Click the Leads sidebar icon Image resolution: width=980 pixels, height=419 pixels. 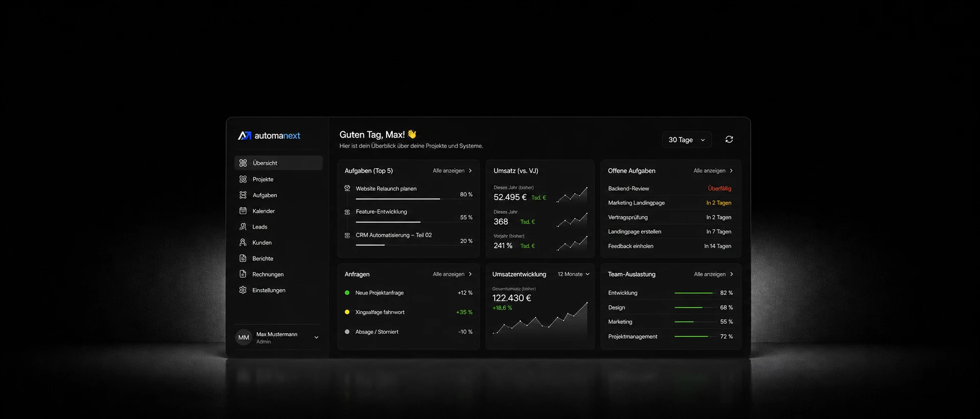[x=243, y=226]
